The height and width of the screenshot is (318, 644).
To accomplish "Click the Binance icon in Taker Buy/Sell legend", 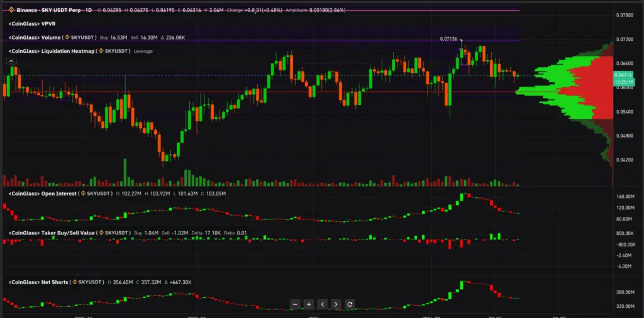I will [x=101, y=233].
